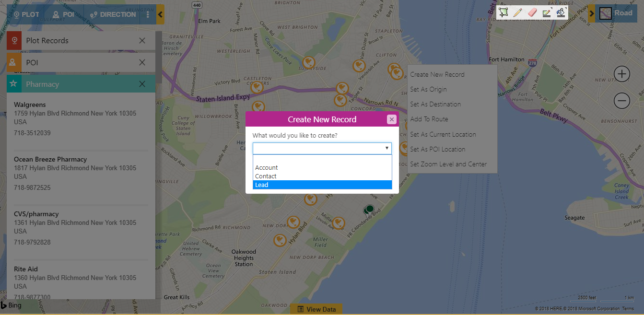Close the Pharmacy panel
This screenshot has height=315, width=644.
(x=142, y=84)
